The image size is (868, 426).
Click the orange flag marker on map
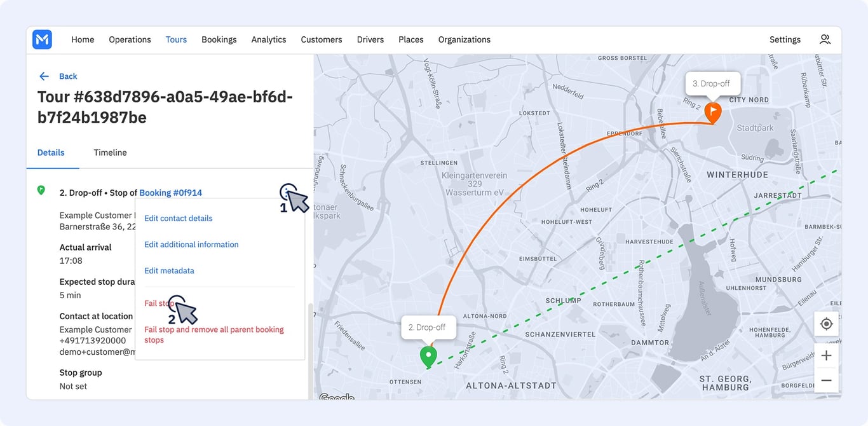pyautogui.click(x=713, y=113)
